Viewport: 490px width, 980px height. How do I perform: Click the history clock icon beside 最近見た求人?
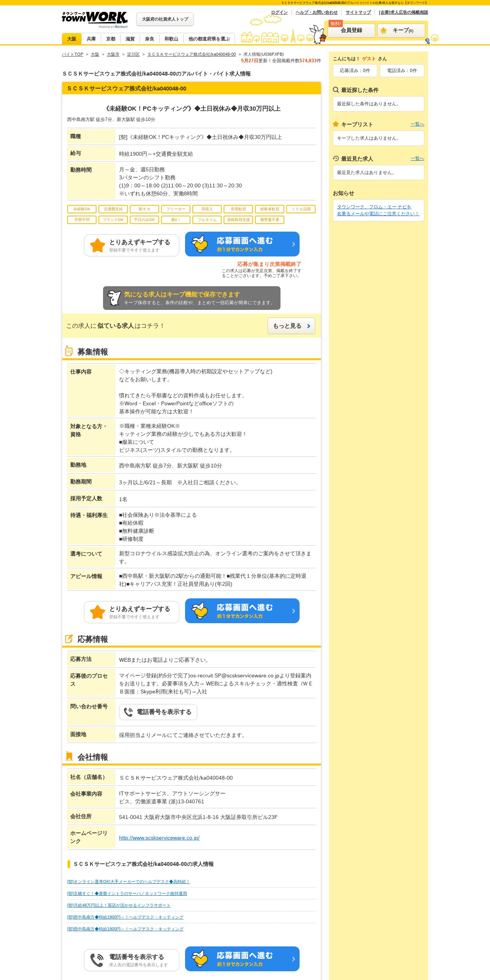click(336, 158)
